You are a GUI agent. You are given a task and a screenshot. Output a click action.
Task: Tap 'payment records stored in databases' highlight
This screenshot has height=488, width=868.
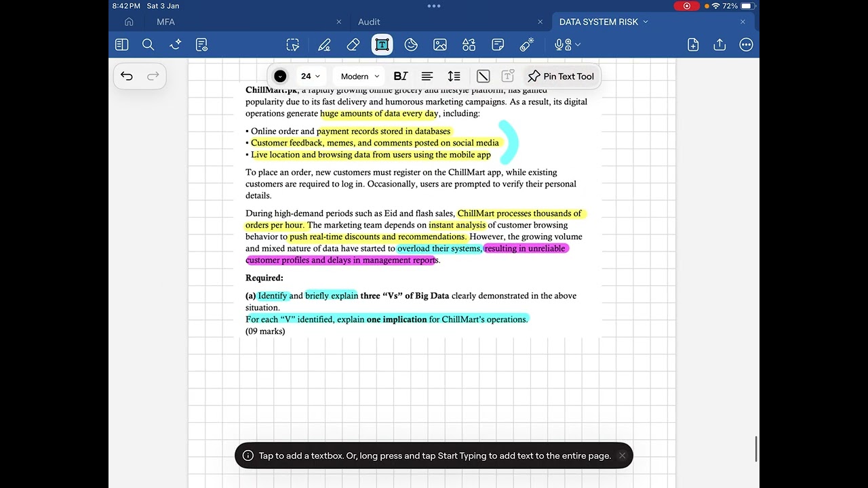coord(384,131)
